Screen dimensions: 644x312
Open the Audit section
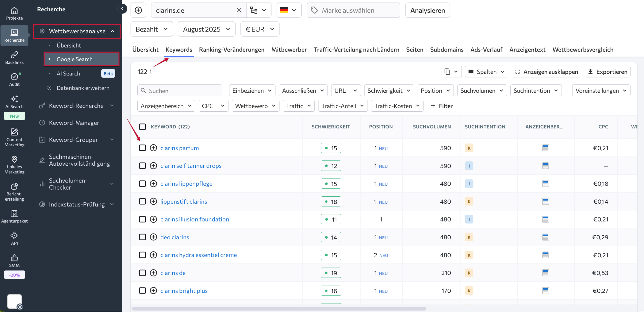click(14, 80)
